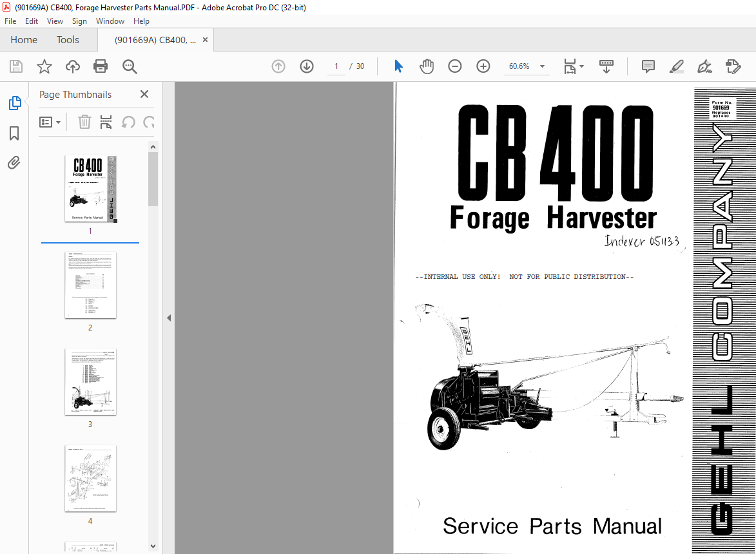Click the 'Page Thumbnails' panel title
This screenshot has height=554, width=756.
[75, 95]
